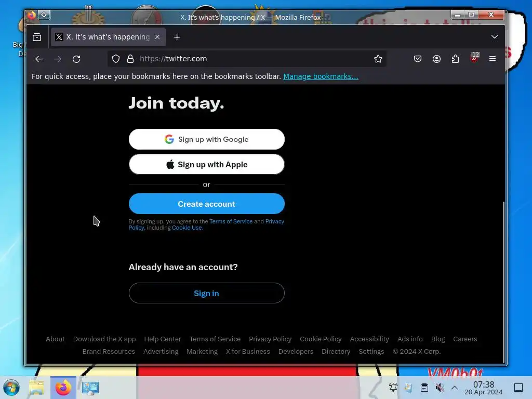
Task: Open the file manager taskbar icon
Action: [x=36, y=388]
